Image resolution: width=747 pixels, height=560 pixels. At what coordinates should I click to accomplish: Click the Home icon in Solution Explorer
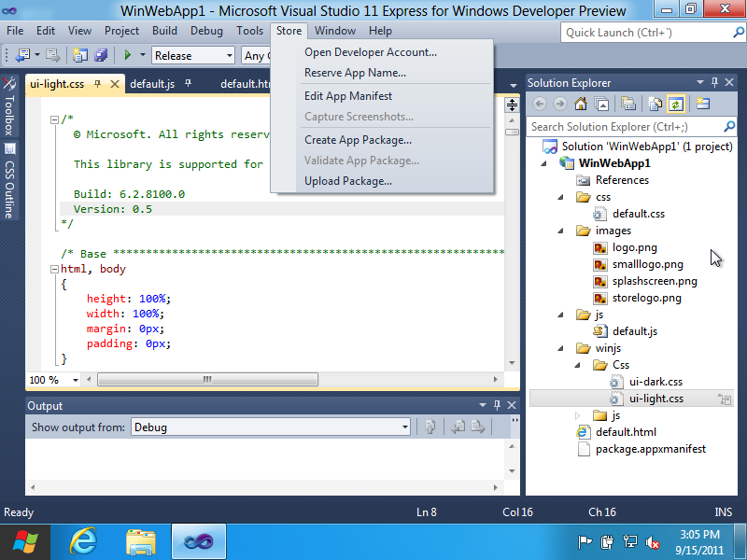581,105
